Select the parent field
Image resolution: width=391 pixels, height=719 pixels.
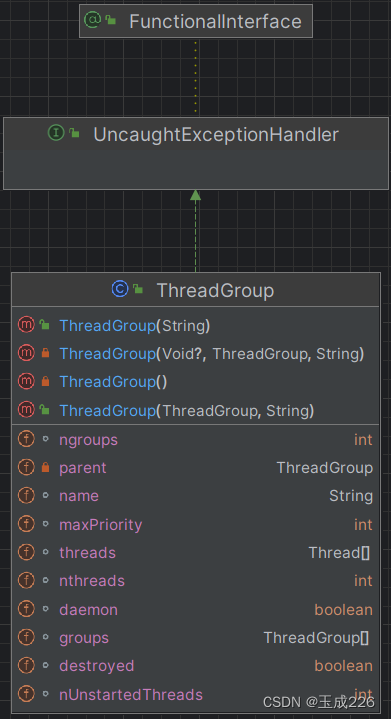pyautogui.click(x=196, y=468)
